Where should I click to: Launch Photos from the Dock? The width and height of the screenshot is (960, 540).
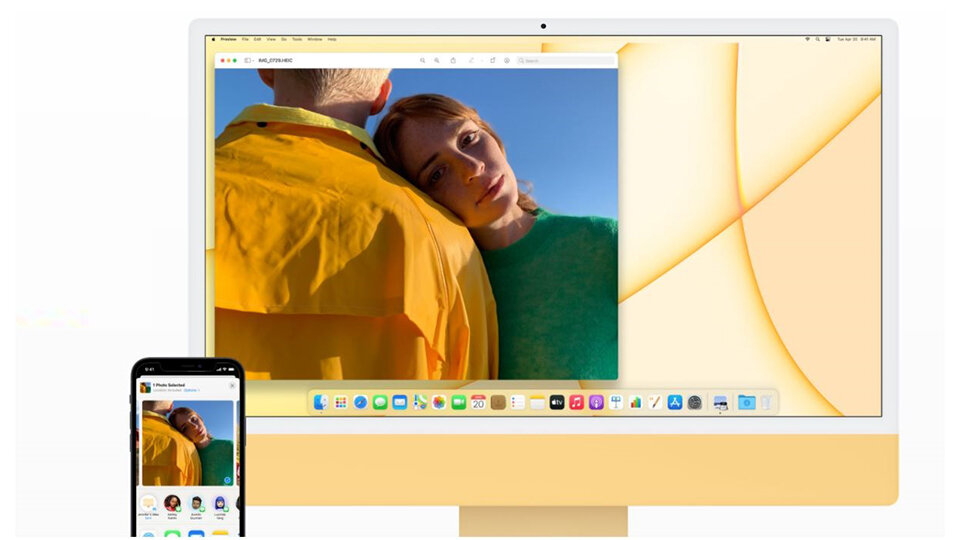(439, 402)
